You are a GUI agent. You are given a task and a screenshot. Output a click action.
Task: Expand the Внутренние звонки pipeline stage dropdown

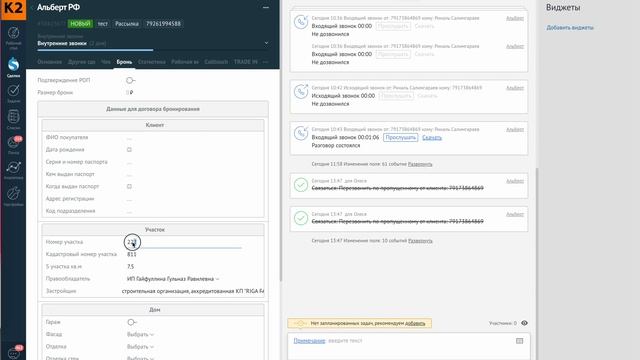267,43
